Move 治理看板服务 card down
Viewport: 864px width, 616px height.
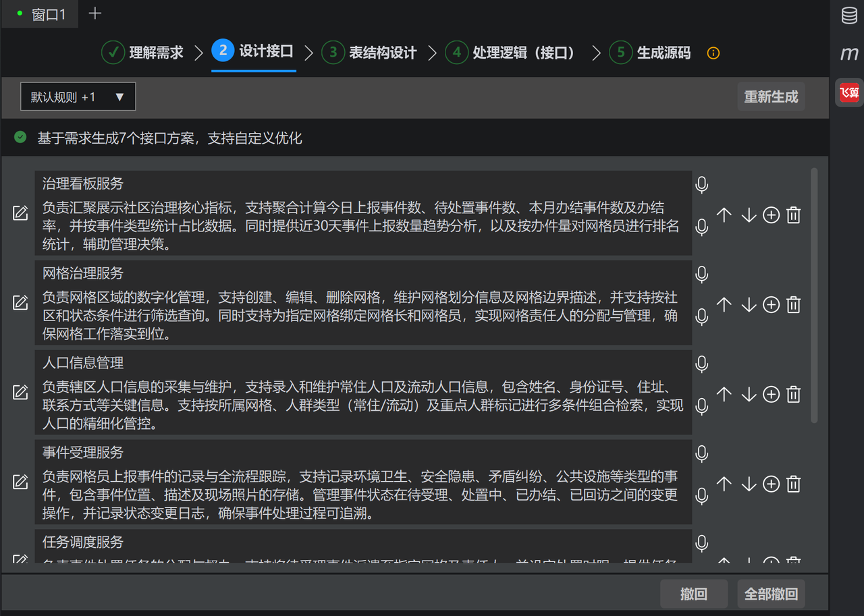[749, 215]
